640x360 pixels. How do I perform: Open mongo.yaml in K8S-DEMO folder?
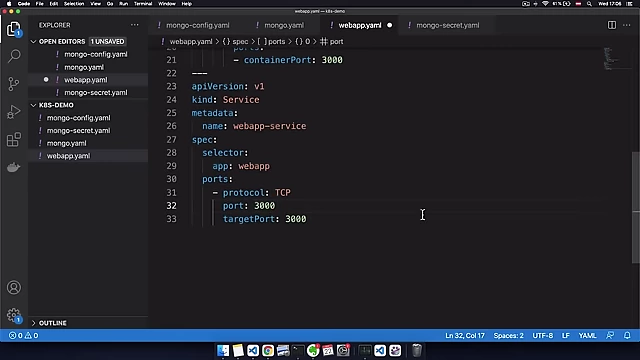coord(88,143)
